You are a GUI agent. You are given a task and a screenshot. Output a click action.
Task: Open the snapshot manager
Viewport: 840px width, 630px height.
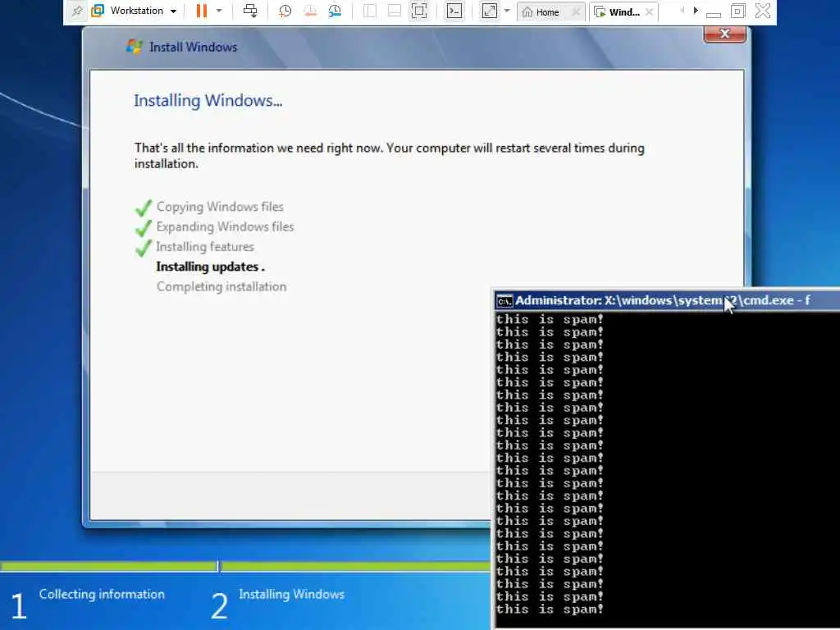[x=335, y=11]
